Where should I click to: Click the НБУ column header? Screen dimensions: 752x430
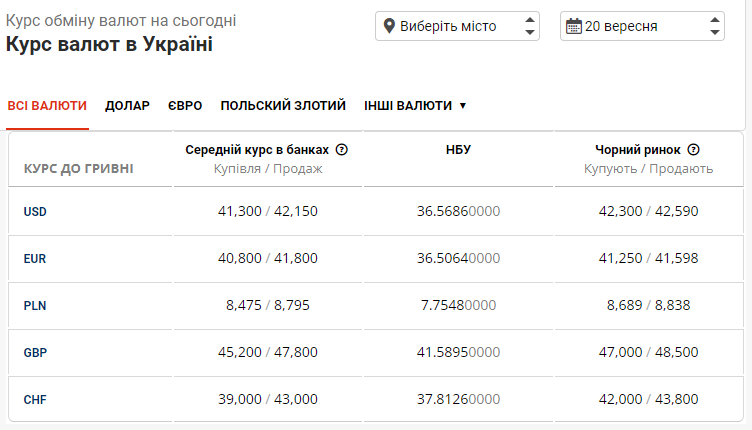(458, 150)
